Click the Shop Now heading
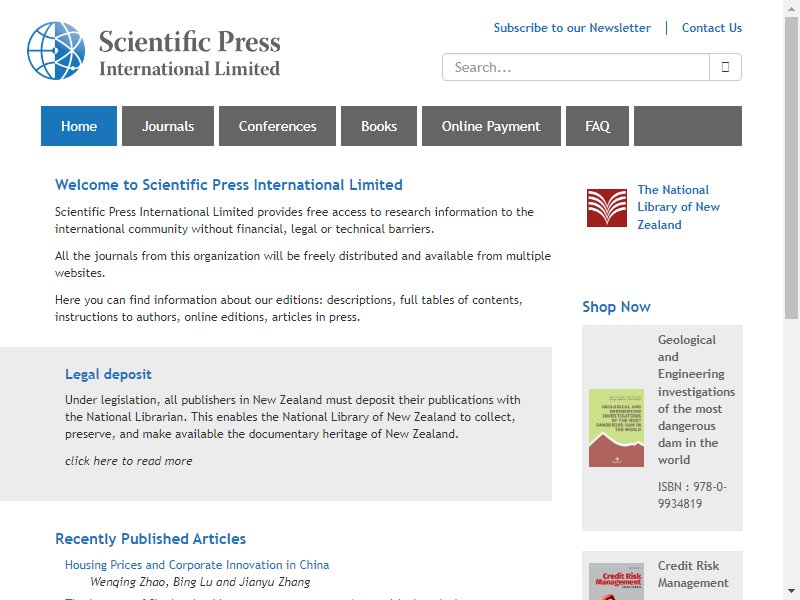Image resolution: width=800 pixels, height=600 pixels. (x=616, y=307)
